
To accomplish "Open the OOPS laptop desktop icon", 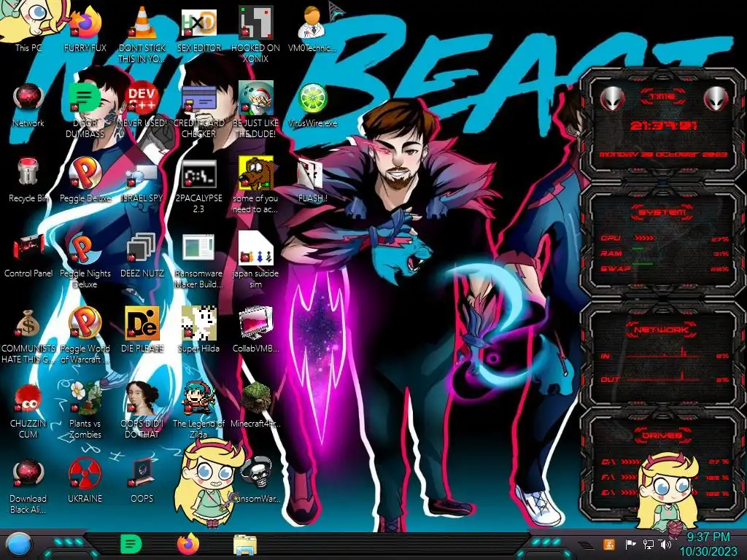I will tap(142, 474).
